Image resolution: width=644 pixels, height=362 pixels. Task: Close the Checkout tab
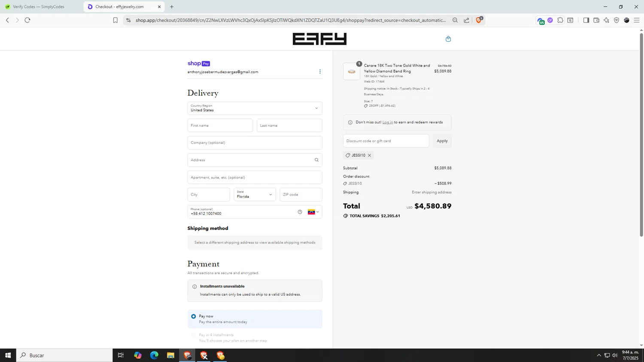[159, 7]
